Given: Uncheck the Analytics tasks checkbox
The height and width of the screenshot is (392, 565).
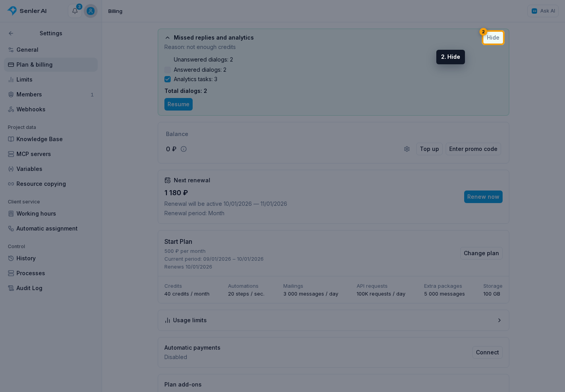Looking at the screenshot, I should 168,79.
